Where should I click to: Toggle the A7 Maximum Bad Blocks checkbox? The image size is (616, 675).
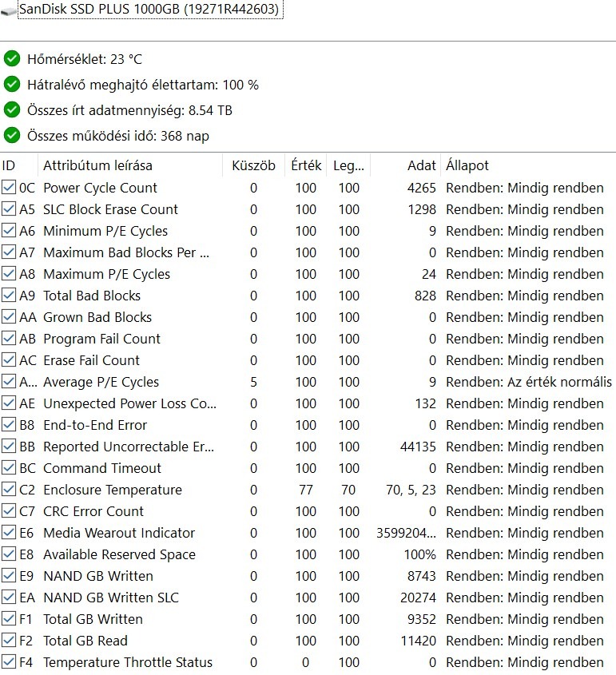point(9,252)
